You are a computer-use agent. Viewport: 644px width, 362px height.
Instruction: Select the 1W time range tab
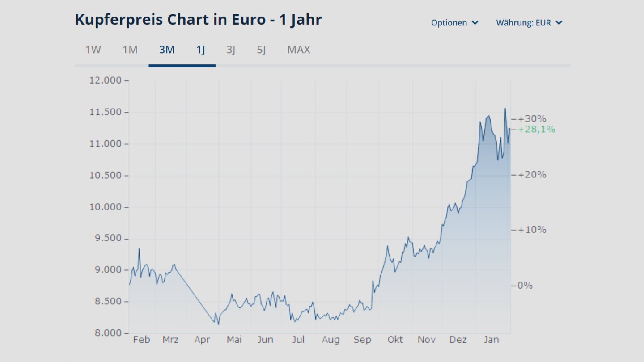(93, 50)
